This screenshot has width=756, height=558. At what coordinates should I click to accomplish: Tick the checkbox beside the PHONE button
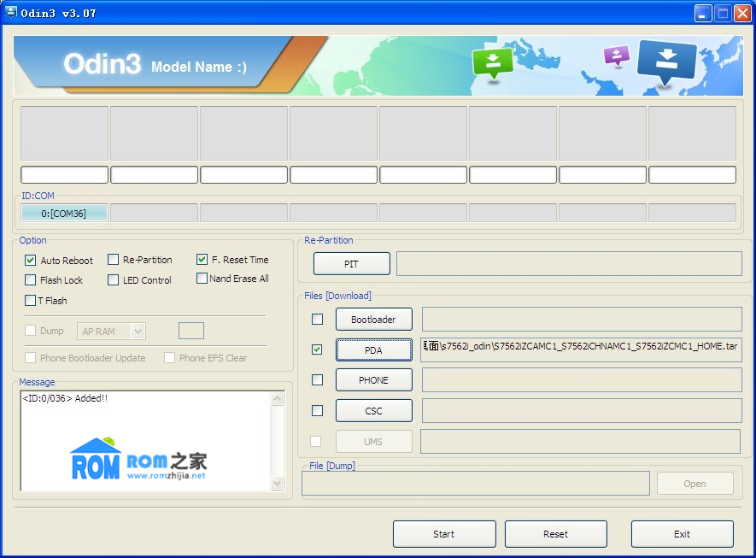[317, 380]
